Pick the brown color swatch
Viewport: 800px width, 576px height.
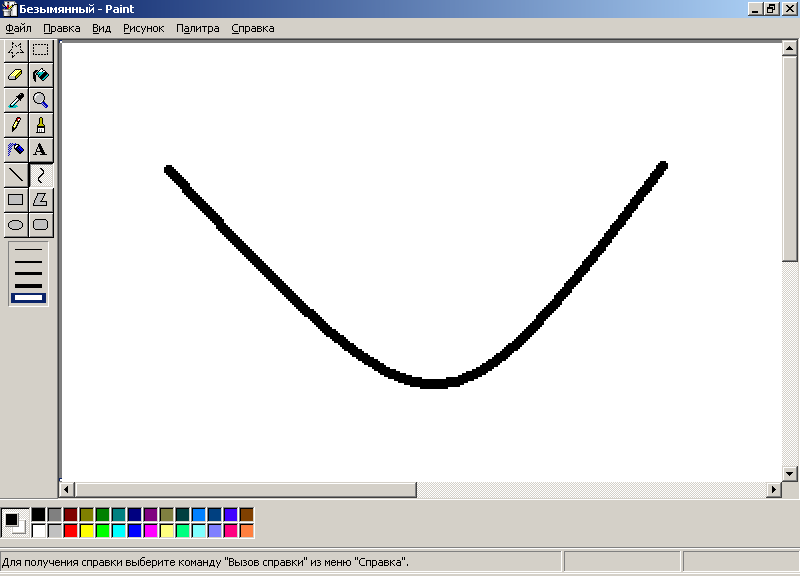[246, 514]
